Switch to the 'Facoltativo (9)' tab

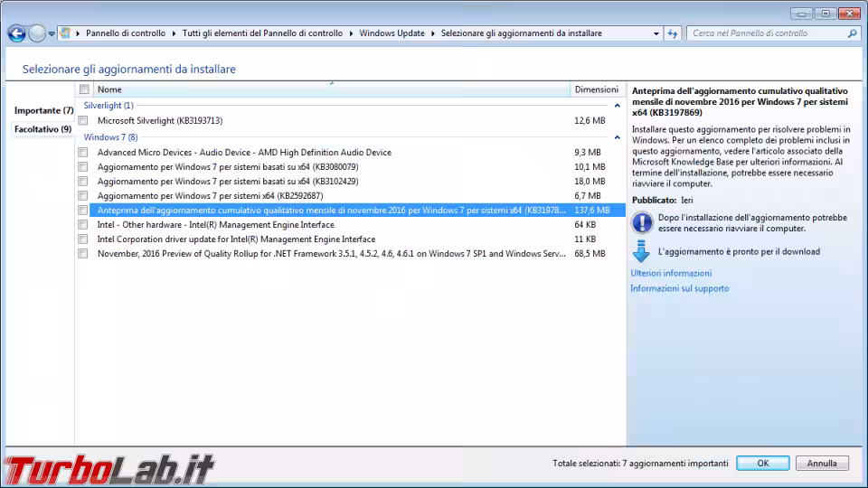(42, 129)
